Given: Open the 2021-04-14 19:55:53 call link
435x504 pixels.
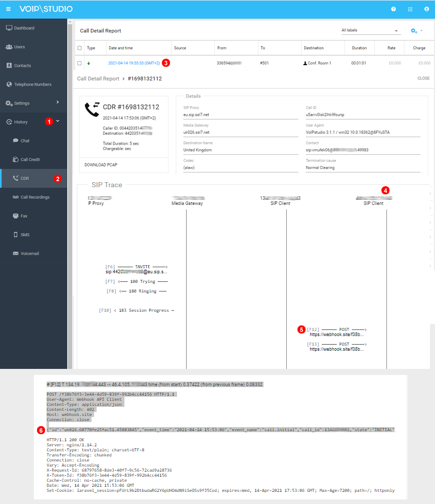Looking at the screenshot, I should click(134, 63).
